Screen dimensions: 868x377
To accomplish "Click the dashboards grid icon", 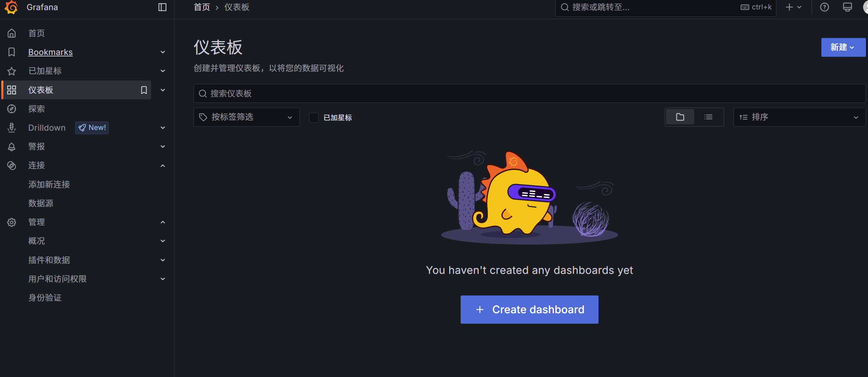I will pyautogui.click(x=11, y=90).
